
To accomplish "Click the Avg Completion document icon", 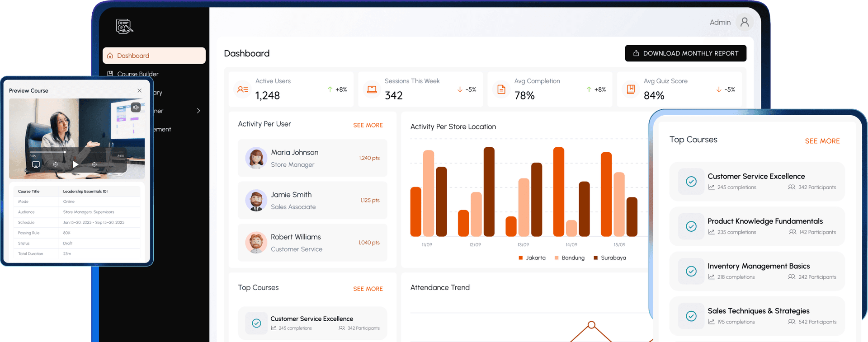I will click(501, 89).
